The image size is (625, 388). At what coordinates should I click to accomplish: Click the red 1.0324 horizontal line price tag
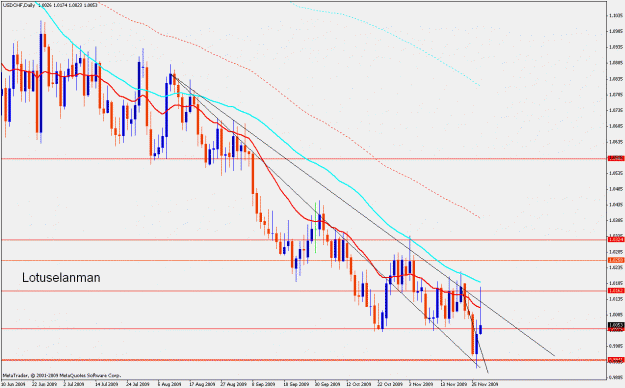click(616, 239)
